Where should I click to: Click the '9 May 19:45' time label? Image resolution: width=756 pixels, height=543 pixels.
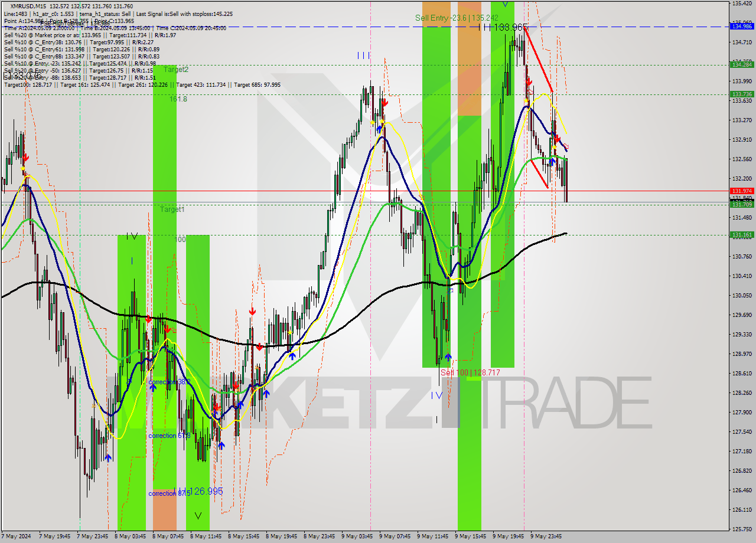[508, 537]
